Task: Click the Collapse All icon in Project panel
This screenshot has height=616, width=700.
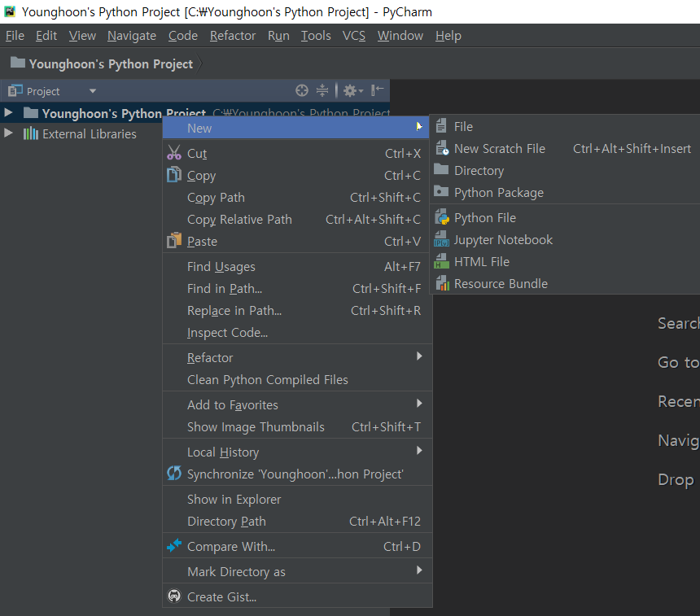Action: (x=322, y=90)
